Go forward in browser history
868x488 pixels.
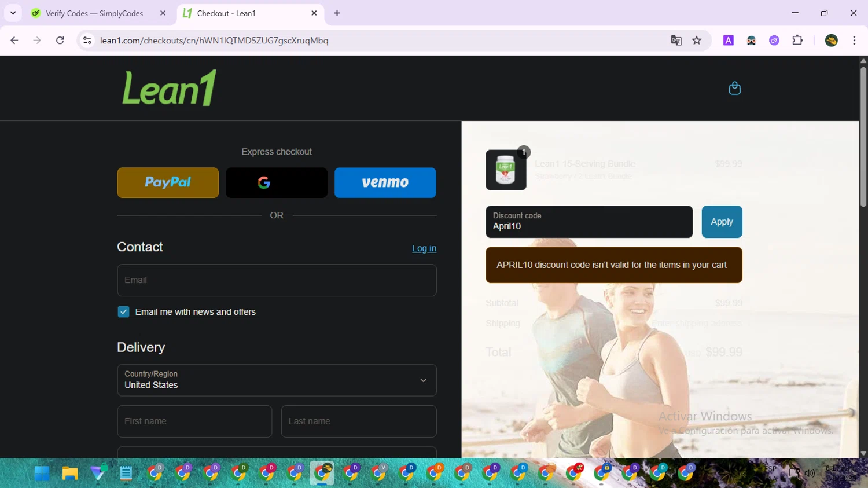[x=37, y=41]
